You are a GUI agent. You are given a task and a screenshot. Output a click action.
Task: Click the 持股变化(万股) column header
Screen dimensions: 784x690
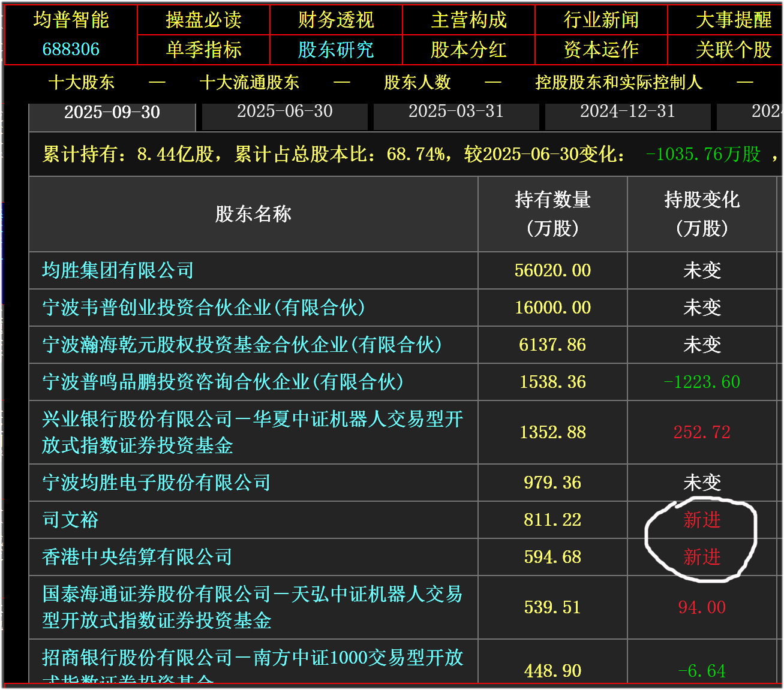coord(702,214)
